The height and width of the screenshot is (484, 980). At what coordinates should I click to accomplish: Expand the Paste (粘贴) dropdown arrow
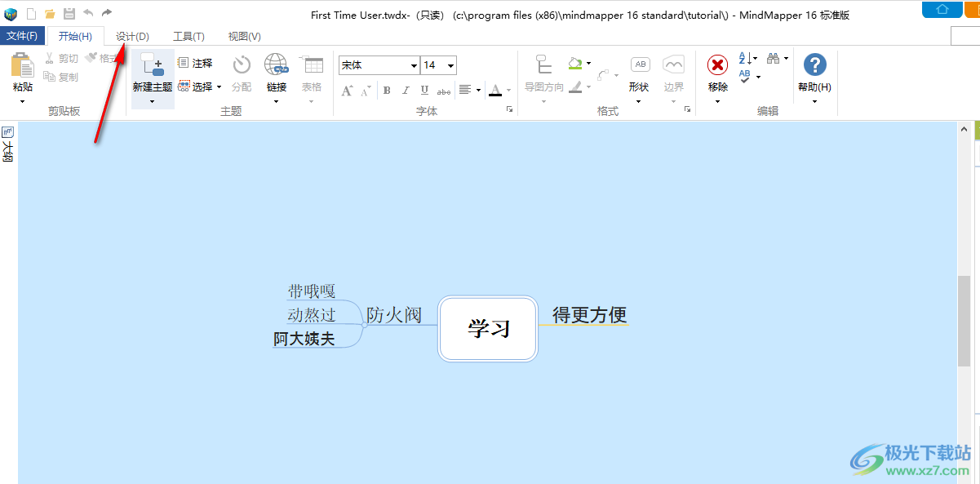click(23, 102)
